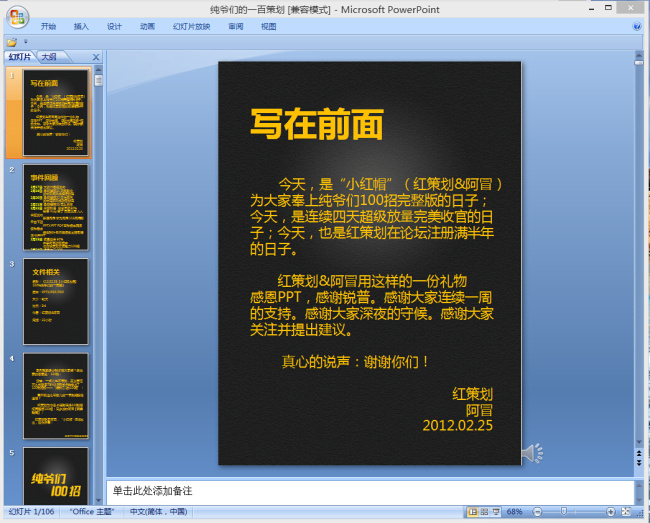Close the slide thumbnail pane

tap(96, 57)
